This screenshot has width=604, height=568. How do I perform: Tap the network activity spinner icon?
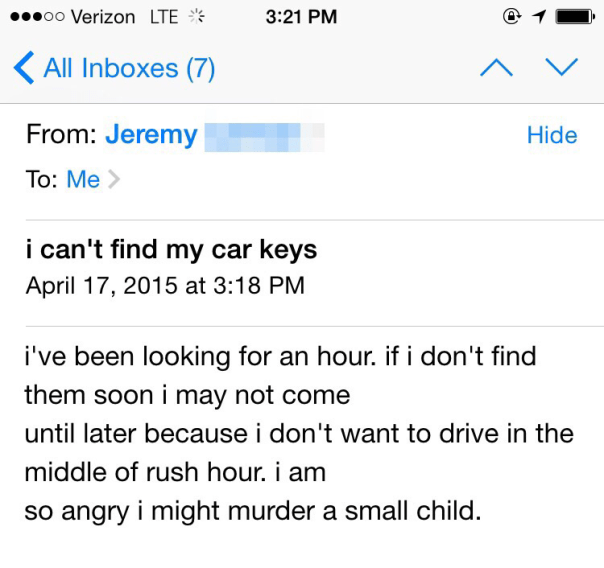click(x=196, y=17)
